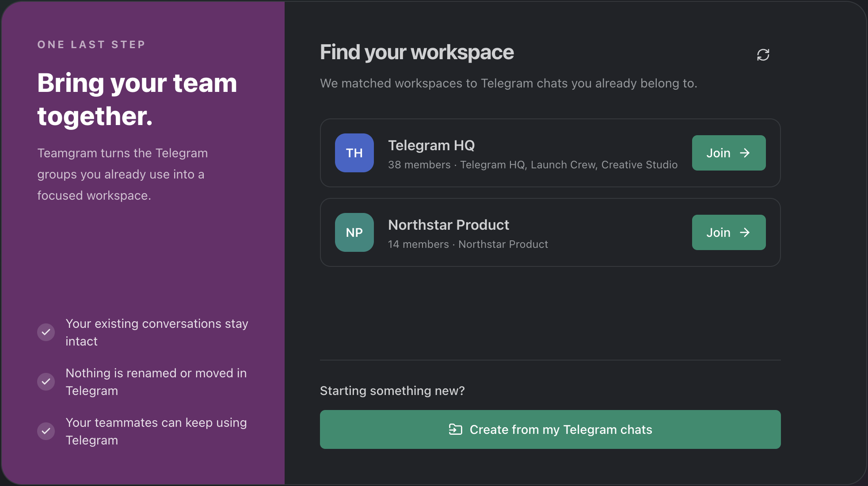Viewport: 868px width, 486px height.
Task: Click checkmark beside Nothing is renamed or moved
Action: point(46,382)
